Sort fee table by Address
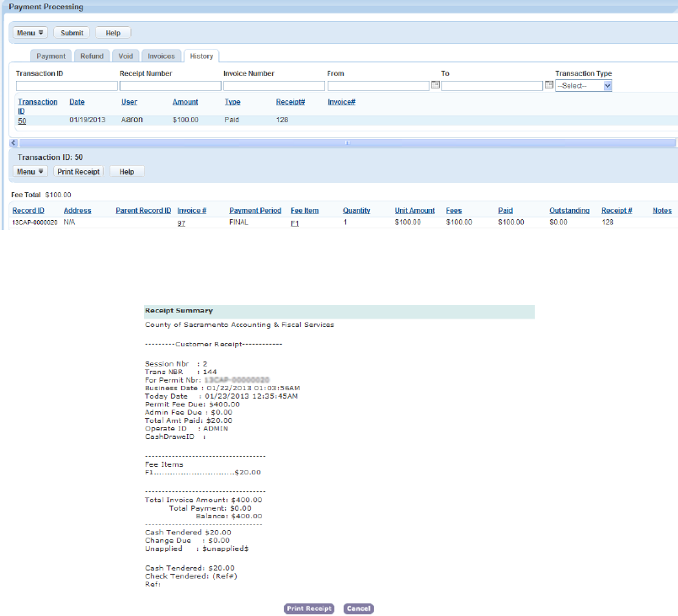 (77, 210)
